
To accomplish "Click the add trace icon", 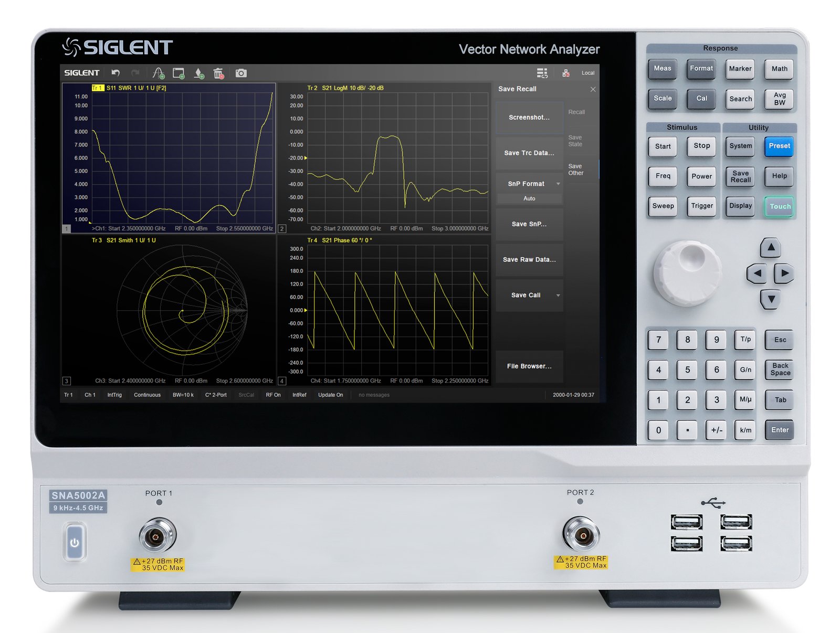I will click(x=158, y=72).
